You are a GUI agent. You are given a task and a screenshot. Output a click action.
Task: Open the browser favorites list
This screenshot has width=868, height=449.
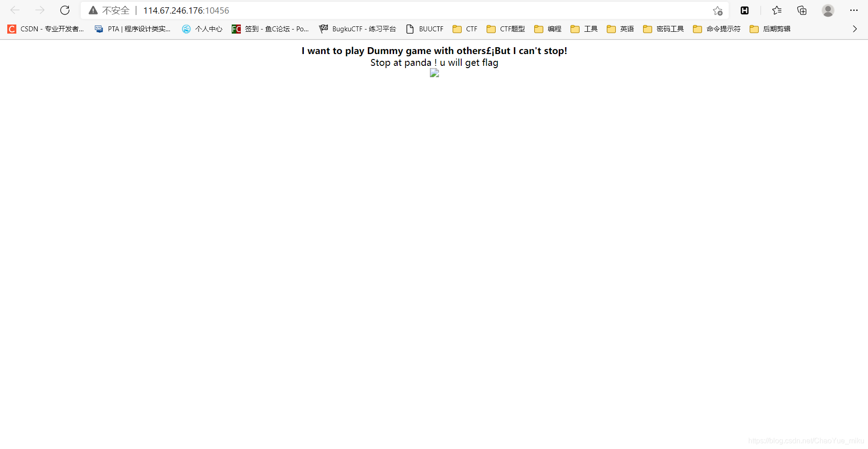777,10
